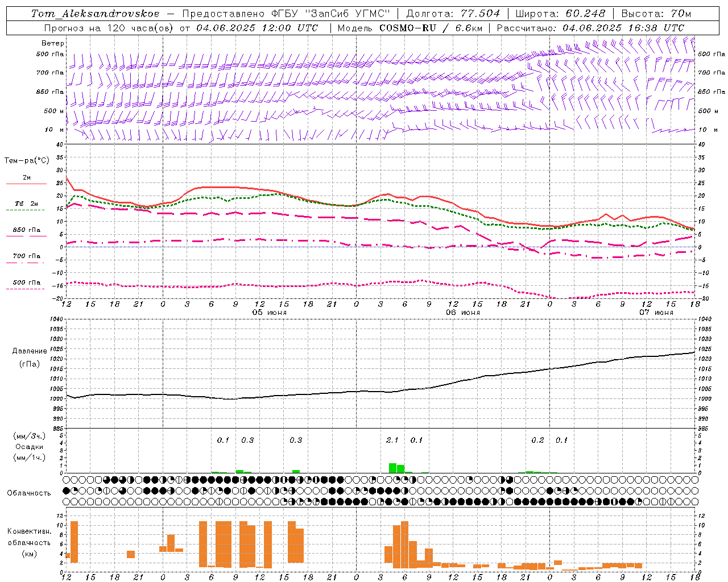The image size is (728, 582).
Task: Select the Td 2м legend entry
Action: 27,203
